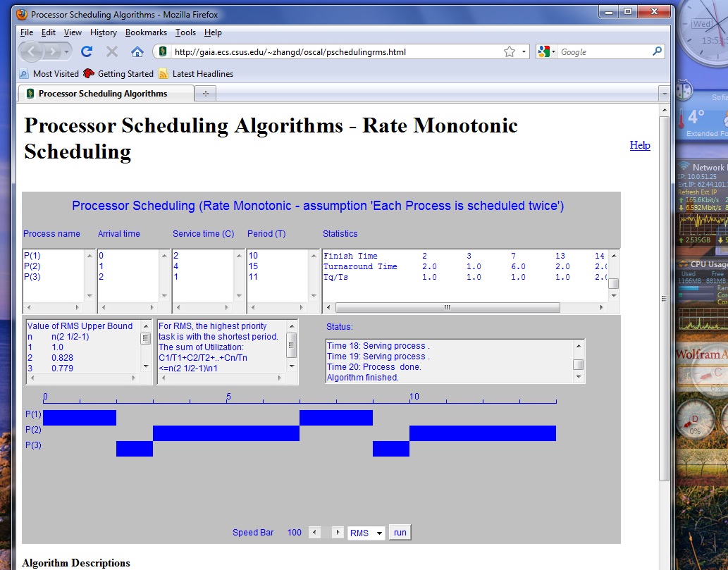
Task: Open the Bookmarks menu
Action: pyautogui.click(x=146, y=32)
